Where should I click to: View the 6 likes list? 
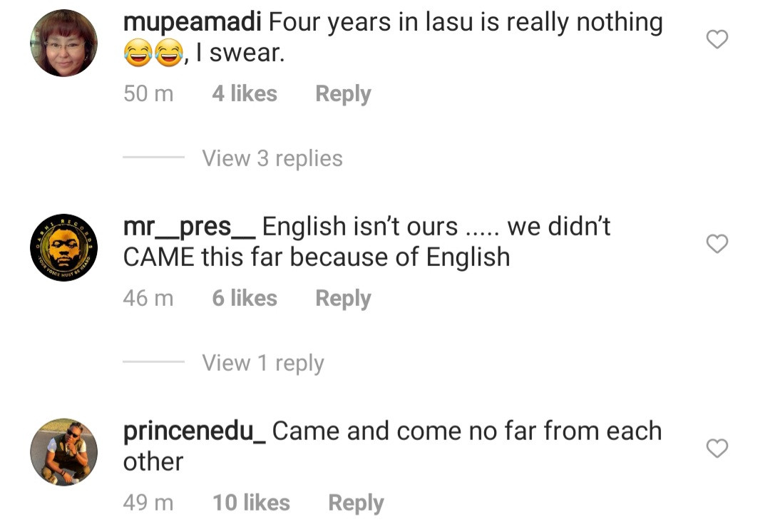tap(245, 298)
